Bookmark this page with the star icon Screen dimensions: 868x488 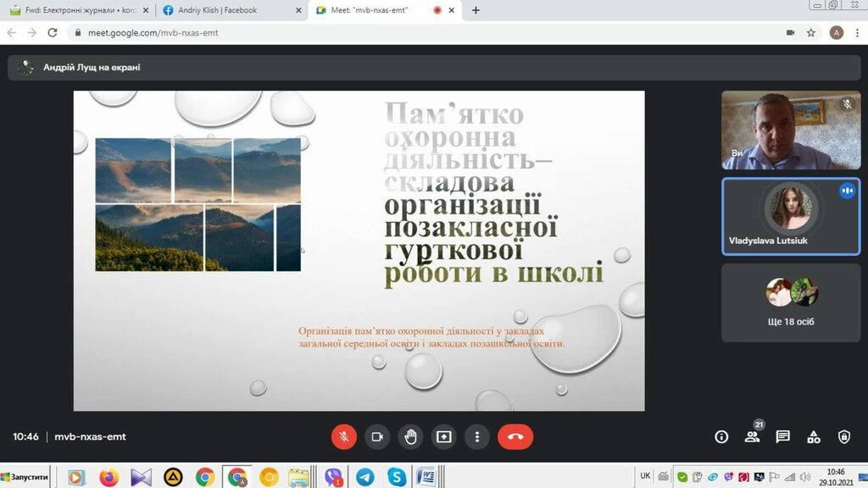811,32
